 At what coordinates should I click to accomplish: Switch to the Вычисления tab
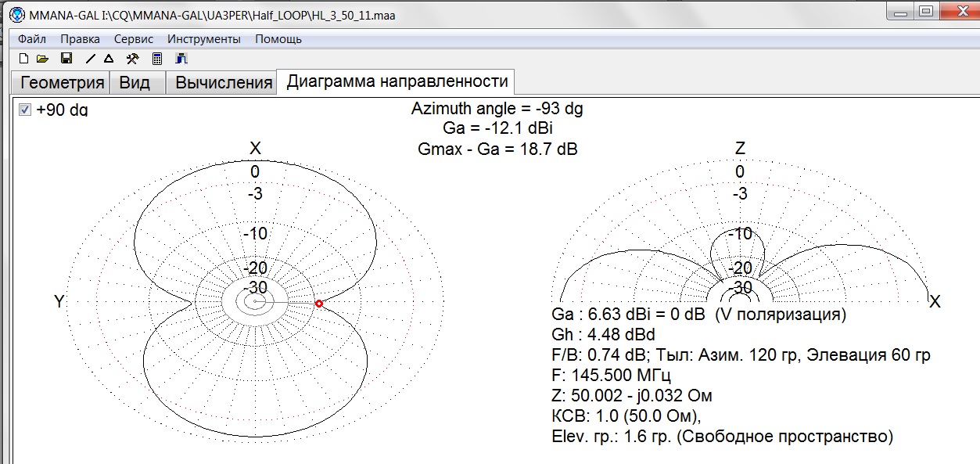coord(223,83)
